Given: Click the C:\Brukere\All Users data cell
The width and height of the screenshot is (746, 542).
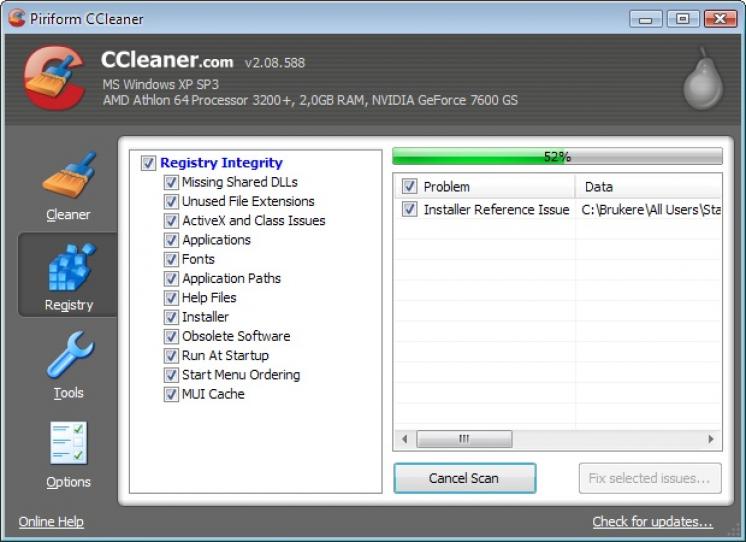Looking at the screenshot, I should click(x=650, y=209).
